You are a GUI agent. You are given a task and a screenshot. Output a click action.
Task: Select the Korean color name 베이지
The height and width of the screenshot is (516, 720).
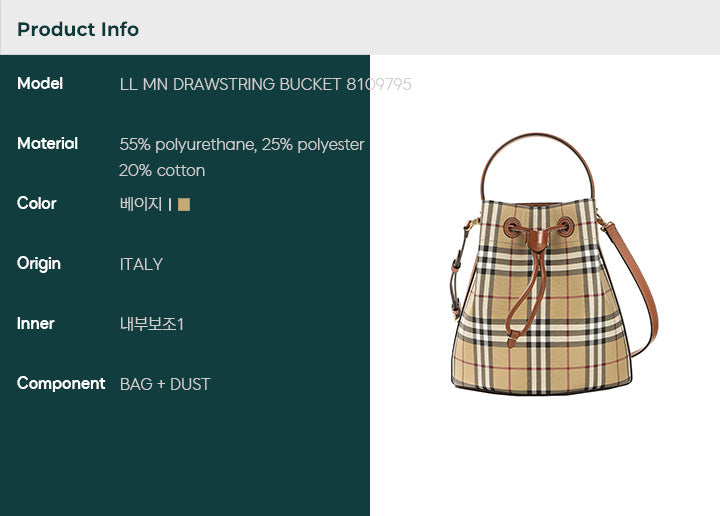(141, 204)
